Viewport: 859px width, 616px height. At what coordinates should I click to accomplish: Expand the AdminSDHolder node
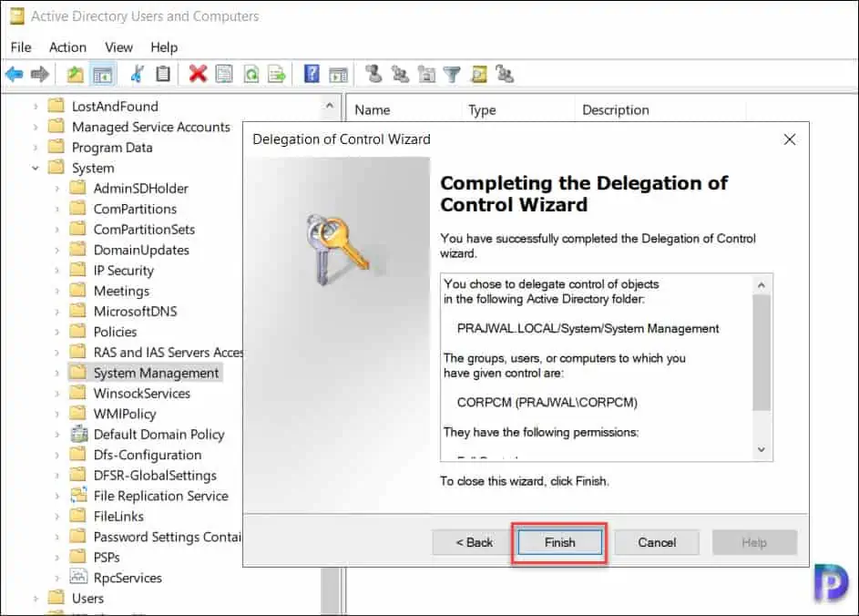(x=57, y=189)
